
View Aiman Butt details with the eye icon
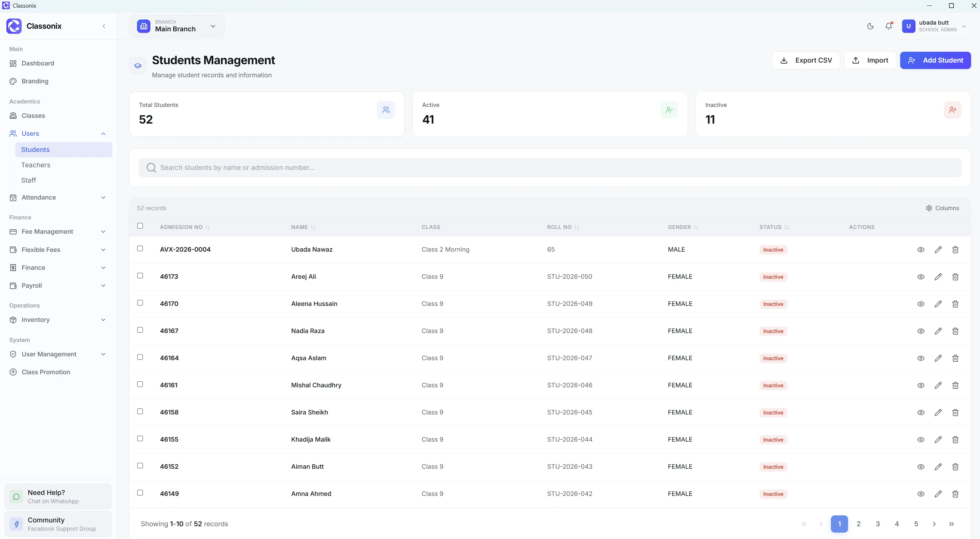click(x=921, y=467)
